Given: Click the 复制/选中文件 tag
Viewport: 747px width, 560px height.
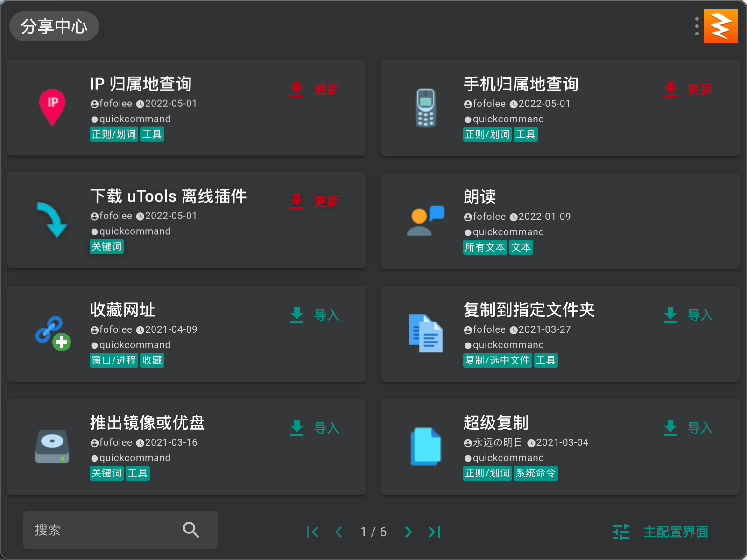Looking at the screenshot, I should (x=498, y=360).
